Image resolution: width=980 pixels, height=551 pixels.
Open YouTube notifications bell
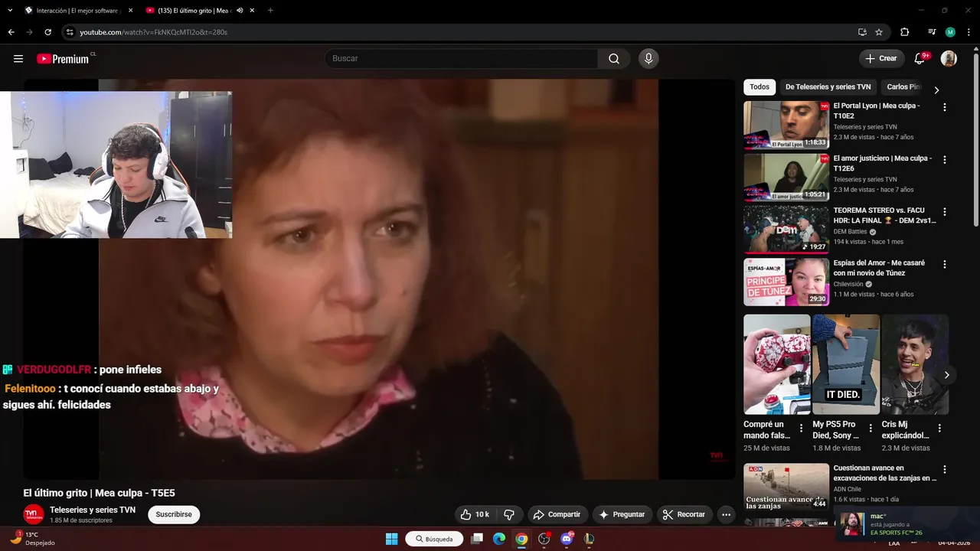coord(920,59)
